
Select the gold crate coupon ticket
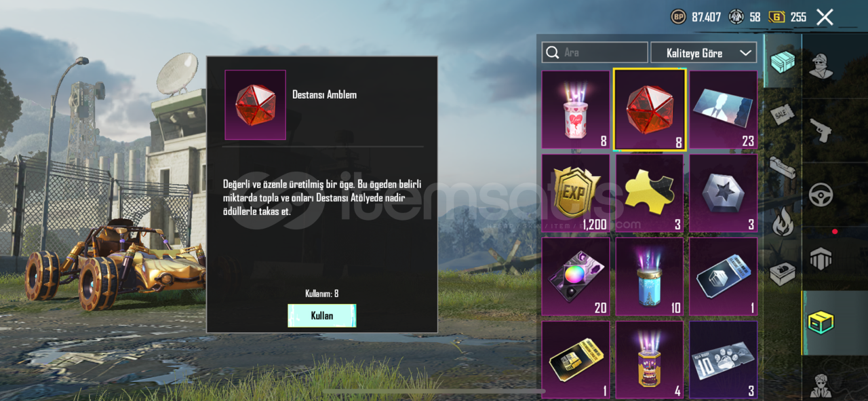tap(575, 360)
